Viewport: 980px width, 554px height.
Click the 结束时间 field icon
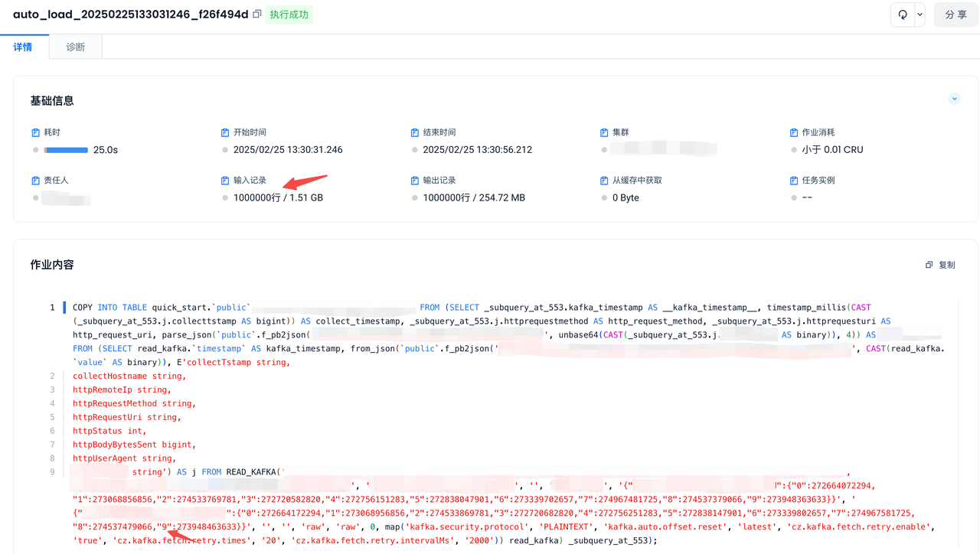414,132
